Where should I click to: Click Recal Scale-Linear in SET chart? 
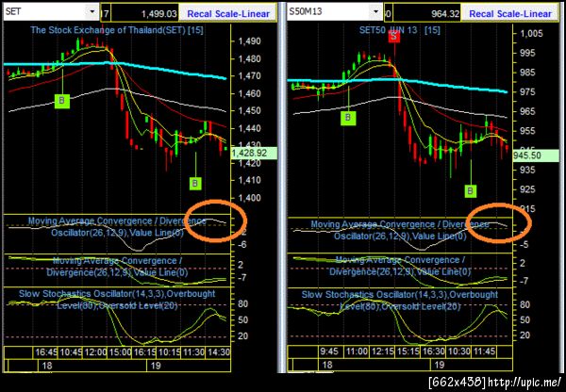click(x=228, y=14)
